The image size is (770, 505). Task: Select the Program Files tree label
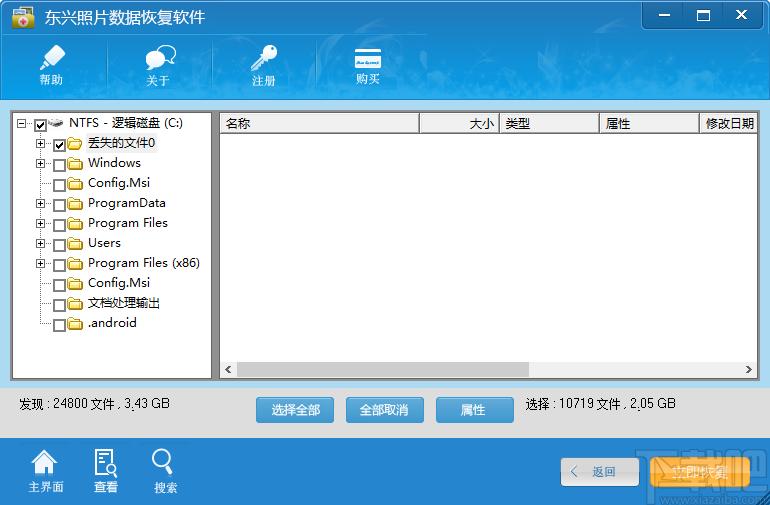pos(128,223)
